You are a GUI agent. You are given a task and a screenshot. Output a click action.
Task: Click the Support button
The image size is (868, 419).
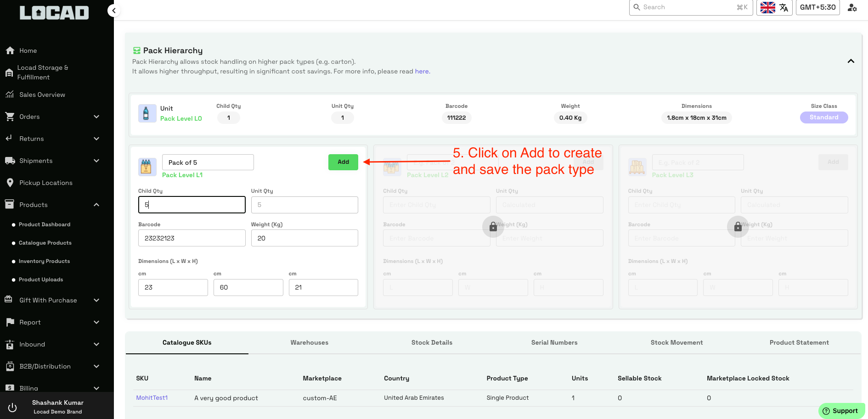click(x=841, y=411)
